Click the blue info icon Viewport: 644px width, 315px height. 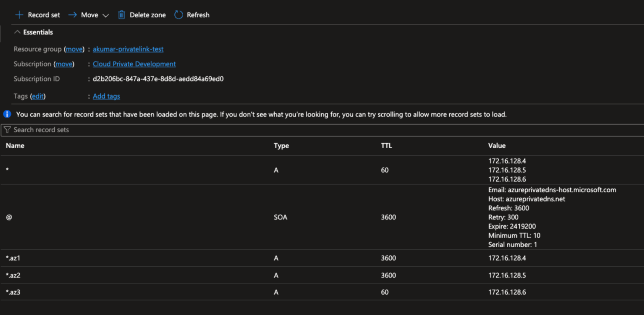coord(7,114)
